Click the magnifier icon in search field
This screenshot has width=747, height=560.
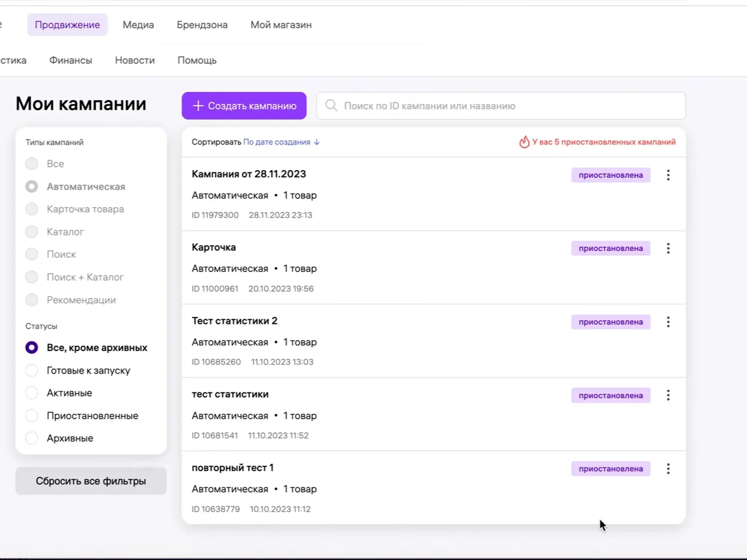pos(331,106)
